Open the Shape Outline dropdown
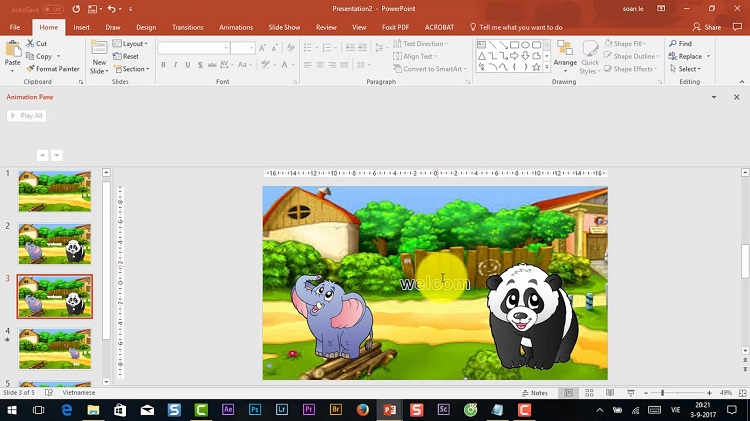This screenshot has height=421, width=750. click(x=631, y=56)
